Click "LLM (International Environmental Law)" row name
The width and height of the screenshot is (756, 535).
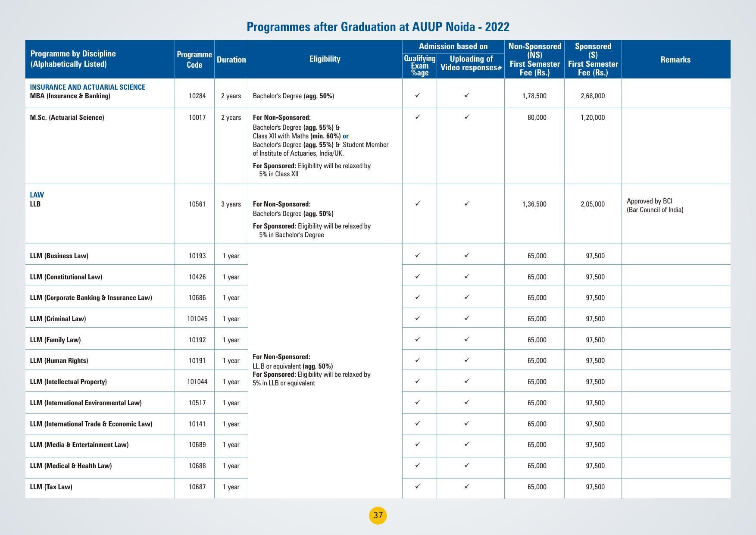coord(86,403)
